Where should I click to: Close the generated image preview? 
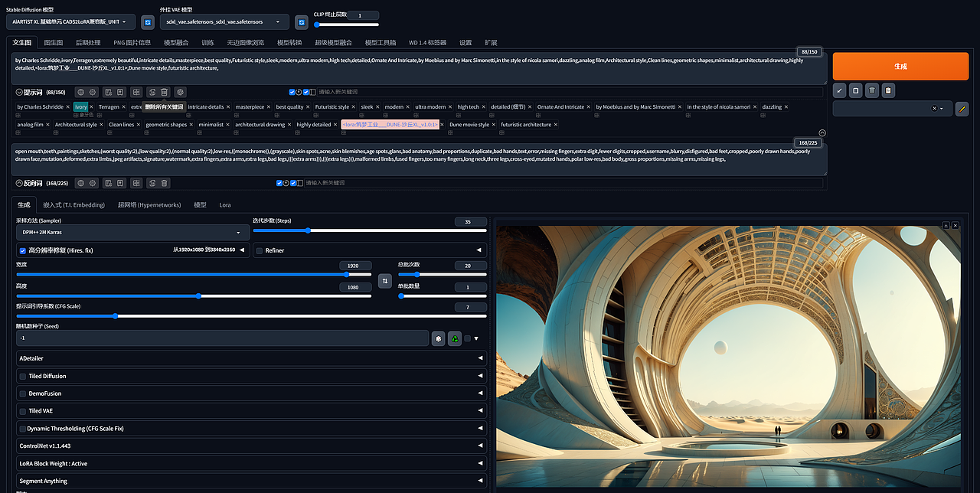click(x=954, y=225)
